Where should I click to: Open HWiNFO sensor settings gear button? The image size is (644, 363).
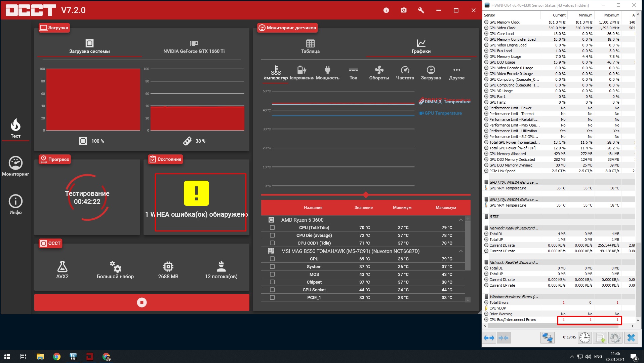click(x=615, y=337)
